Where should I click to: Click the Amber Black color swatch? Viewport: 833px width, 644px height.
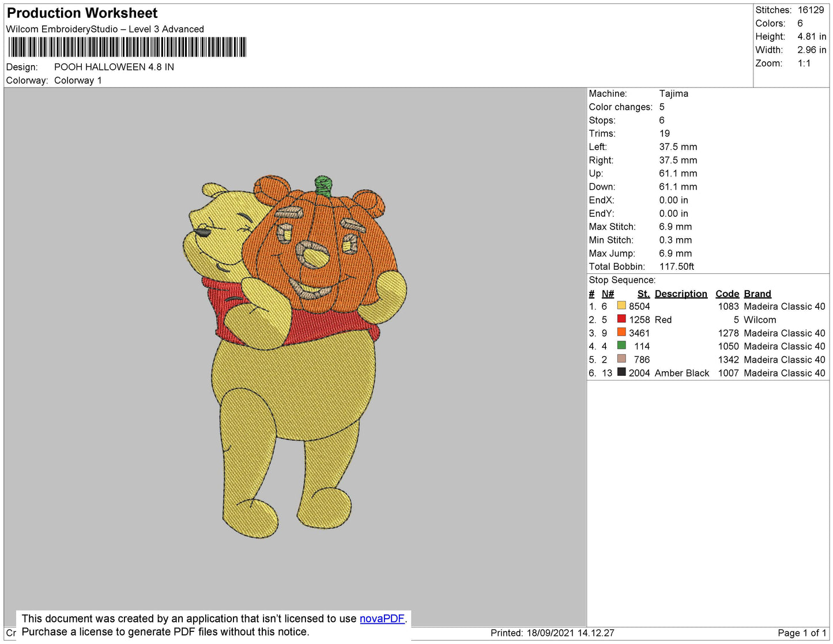tap(621, 372)
